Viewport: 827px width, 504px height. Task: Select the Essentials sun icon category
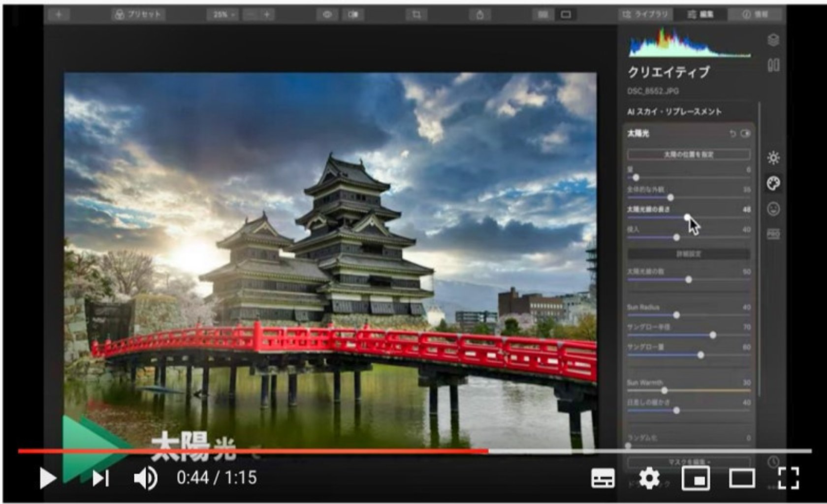click(x=773, y=158)
